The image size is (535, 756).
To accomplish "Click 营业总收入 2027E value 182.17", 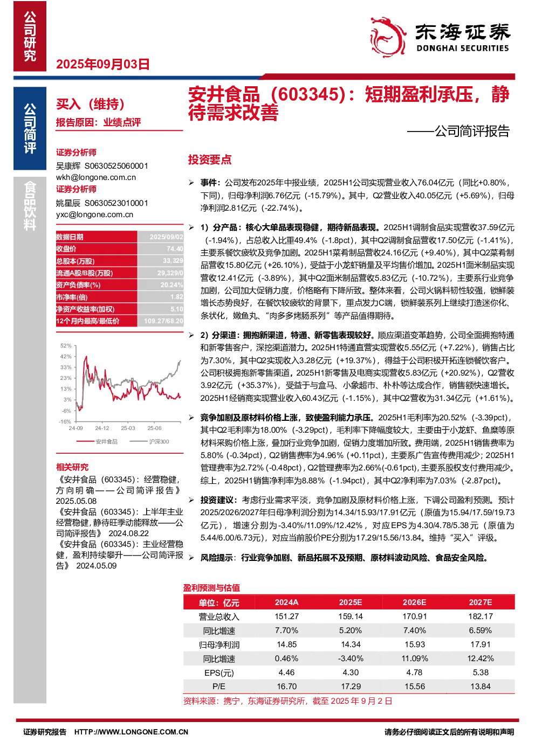I will pos(481,616).
